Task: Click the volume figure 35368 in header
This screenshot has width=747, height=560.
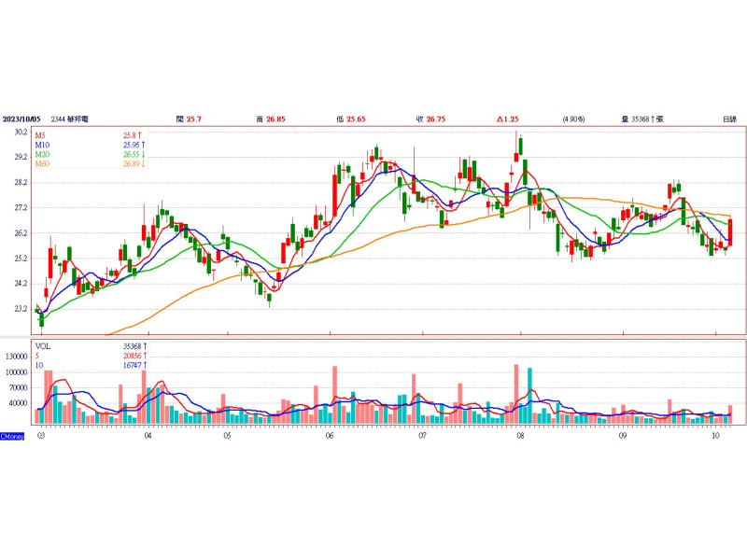Action: tap(641, 119)
